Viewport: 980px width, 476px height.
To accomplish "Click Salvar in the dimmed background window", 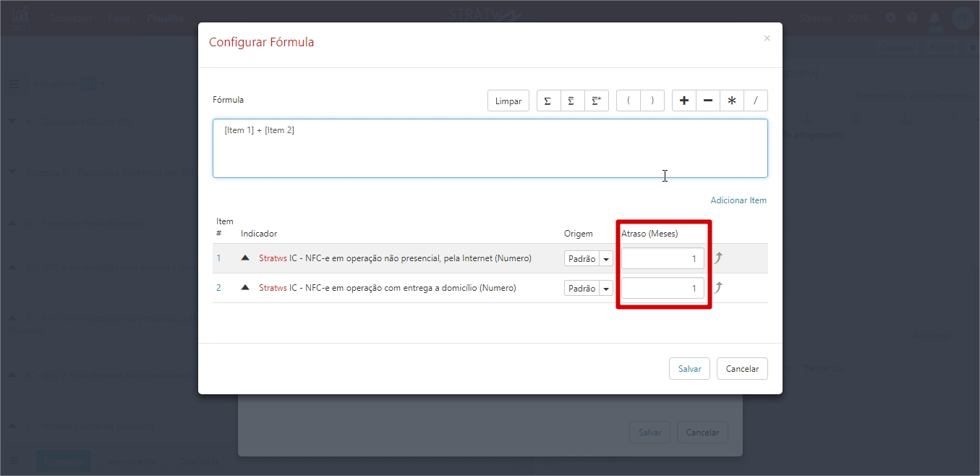I will pos(650,433).
